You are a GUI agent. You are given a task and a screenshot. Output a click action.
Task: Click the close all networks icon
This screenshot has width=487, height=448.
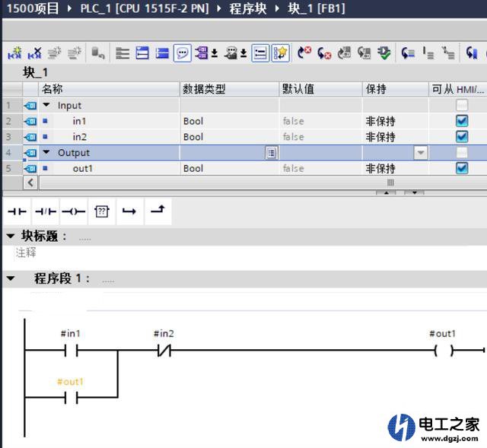[x=123, y=53]
